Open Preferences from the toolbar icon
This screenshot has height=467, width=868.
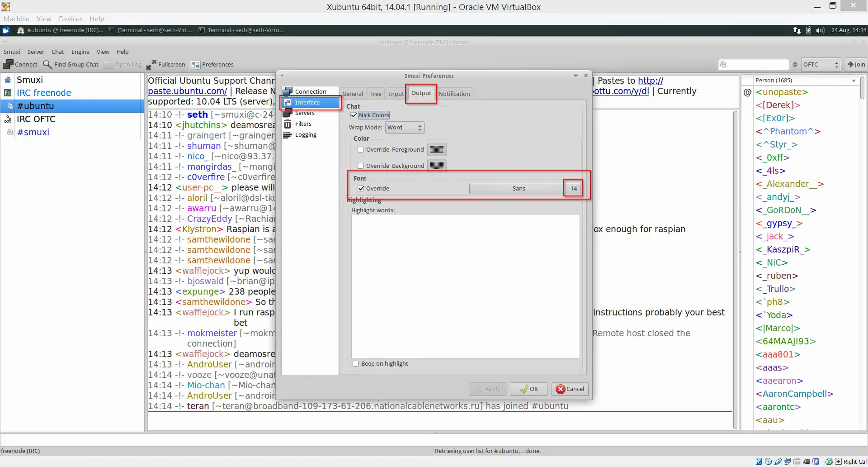pos(195,65)
